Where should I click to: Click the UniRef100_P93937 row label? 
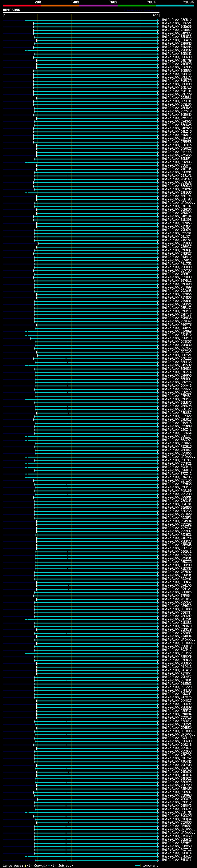pyautogui.click(x=177, y=531)
